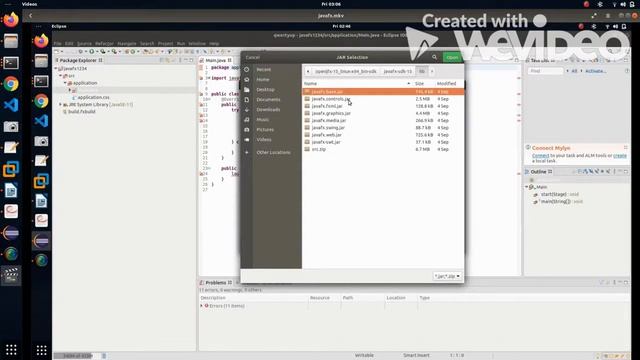The width and height of the screenshot is (640, 360).
Task: Go to javafx-sdk-13 path segment
Action: coord(398,71)
